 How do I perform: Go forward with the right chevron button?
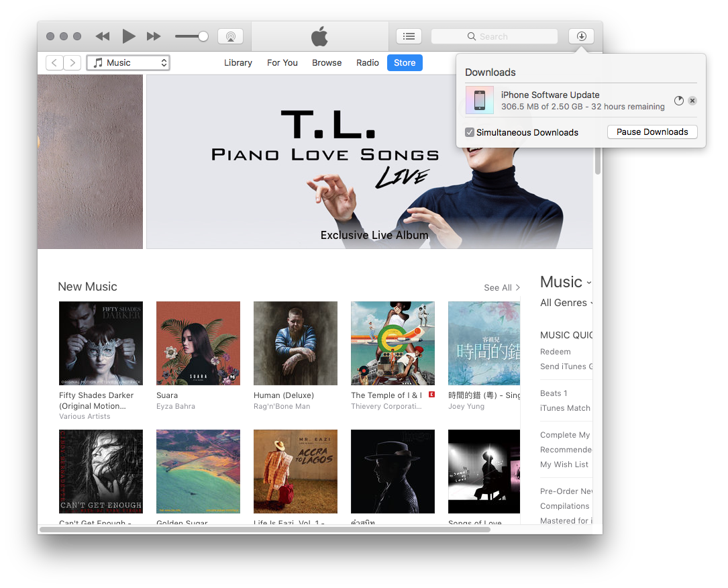pyautogui.click(x=72, y=62)
